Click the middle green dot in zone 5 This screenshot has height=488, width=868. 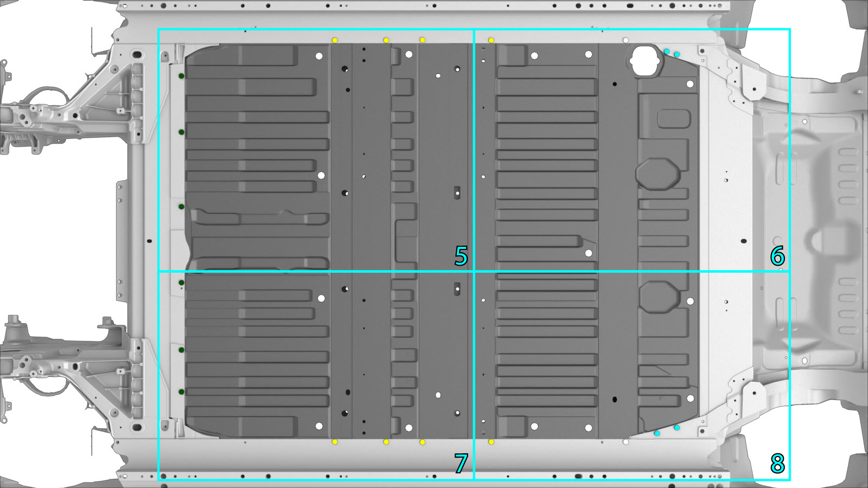[181, 132]
